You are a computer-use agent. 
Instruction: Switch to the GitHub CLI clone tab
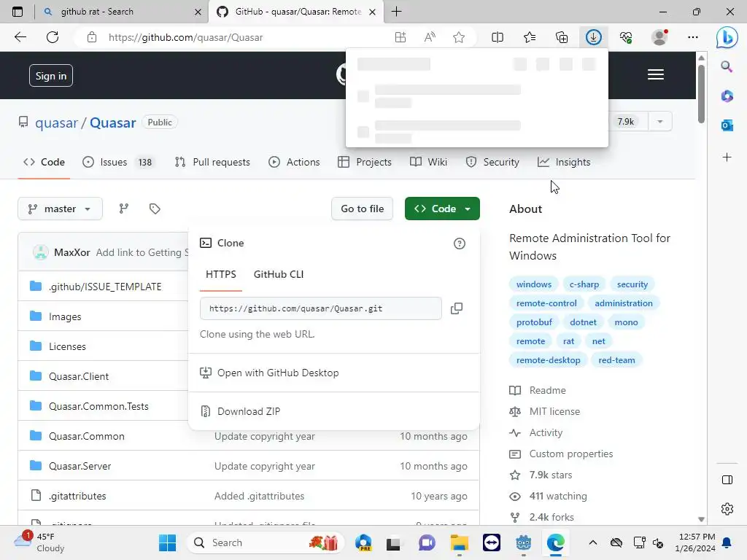[x=278, y=274]
